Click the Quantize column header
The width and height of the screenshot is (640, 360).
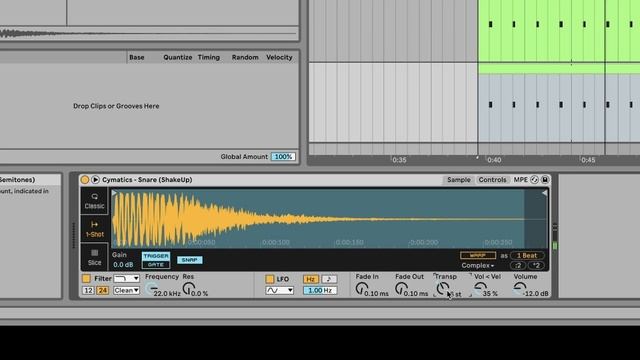point(178,58)
